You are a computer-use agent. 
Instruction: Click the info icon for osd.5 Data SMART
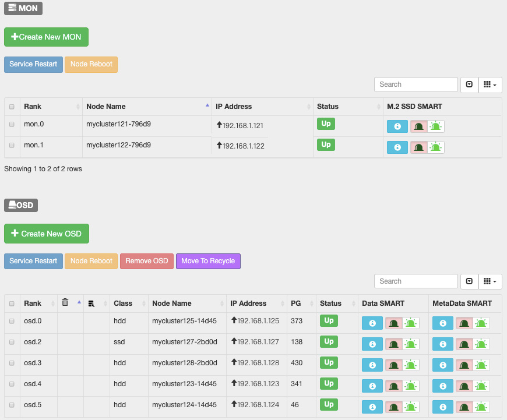372,407
